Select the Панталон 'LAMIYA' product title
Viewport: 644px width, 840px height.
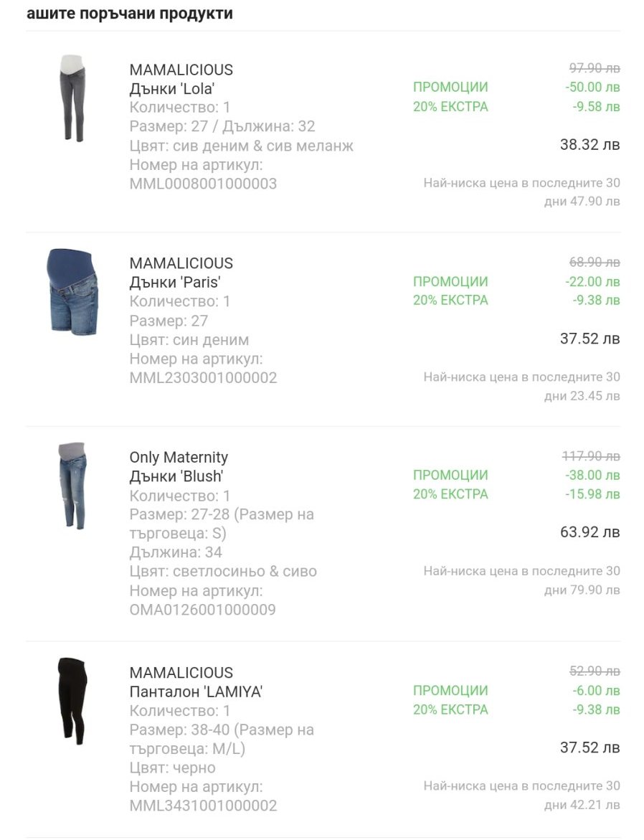[x=196, y=692]
